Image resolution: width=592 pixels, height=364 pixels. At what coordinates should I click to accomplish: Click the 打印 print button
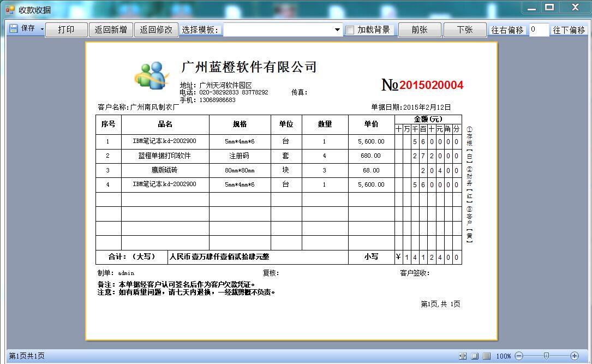pyautogui.click(x=67, y=29)
